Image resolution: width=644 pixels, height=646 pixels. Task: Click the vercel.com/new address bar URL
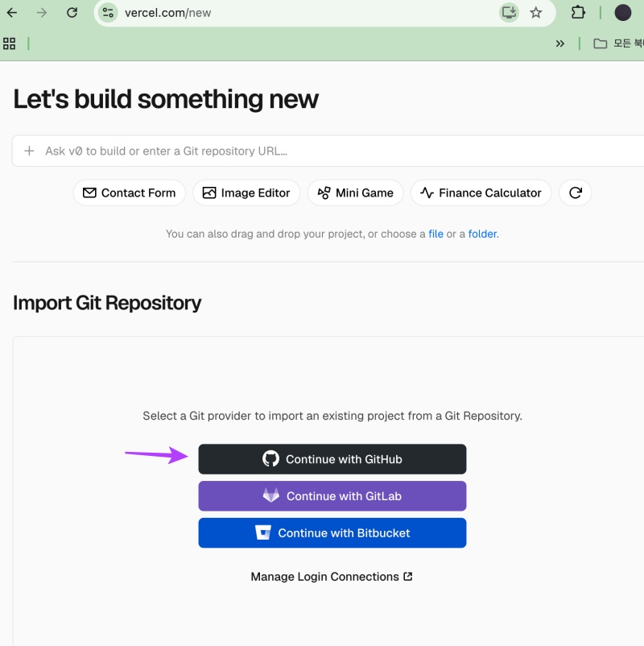168,13
